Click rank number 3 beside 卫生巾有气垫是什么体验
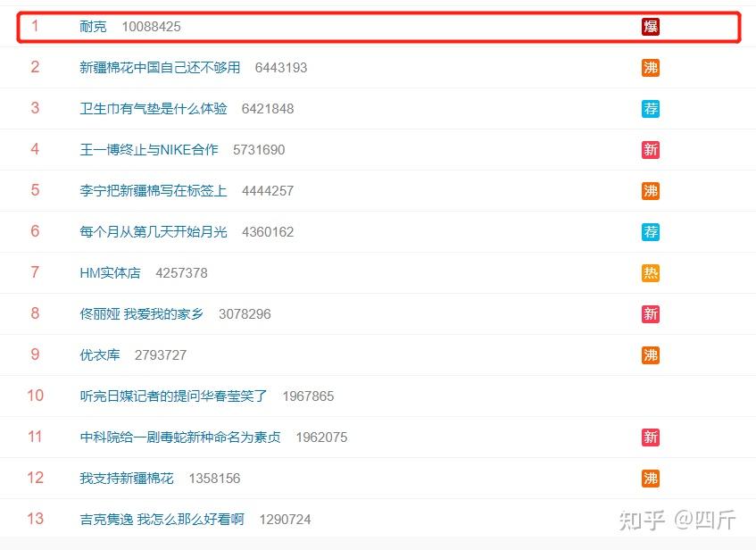The width and height of the screenshot is (756, 550). pos(35,108)
